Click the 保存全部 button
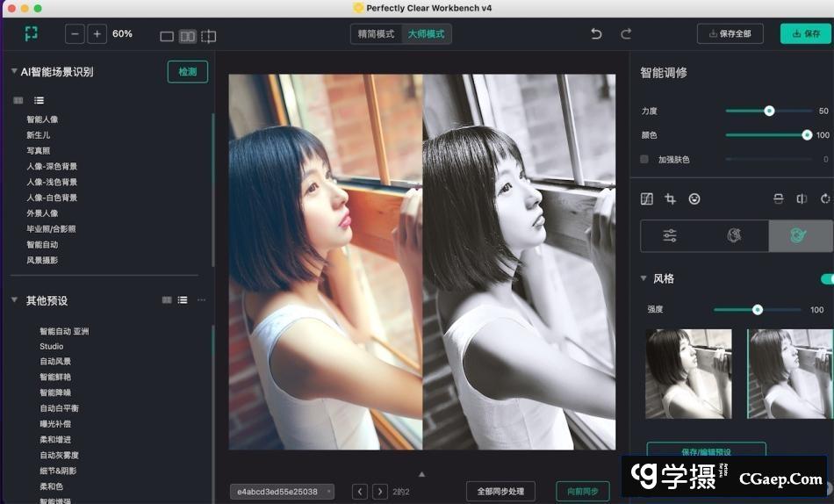 click(x=730, y=34)
